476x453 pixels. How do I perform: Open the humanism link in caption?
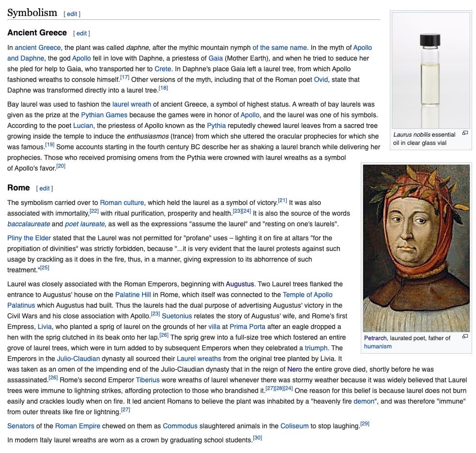coord(378,346)
